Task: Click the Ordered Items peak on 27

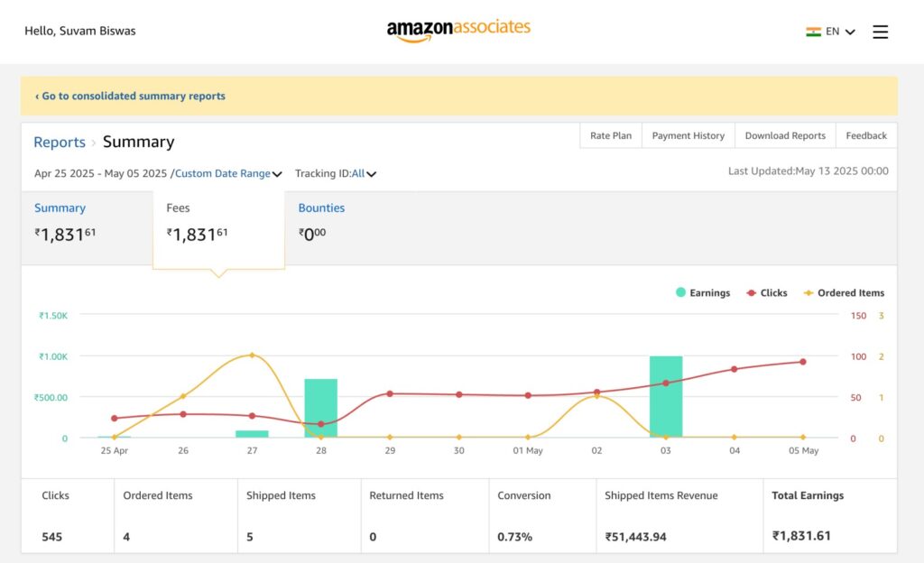Action: (253, 355)
